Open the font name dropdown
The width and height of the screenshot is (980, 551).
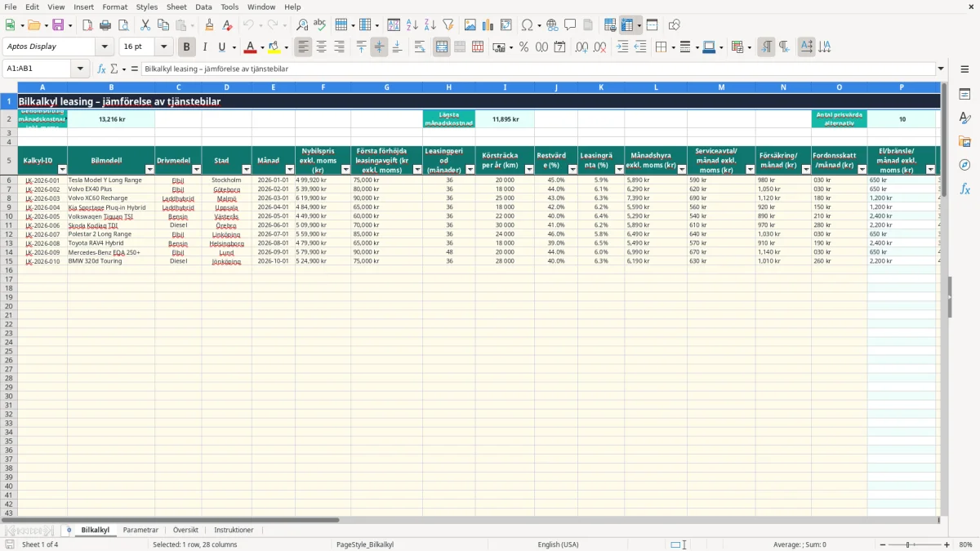pyautogui.click(x=105, y=47)
